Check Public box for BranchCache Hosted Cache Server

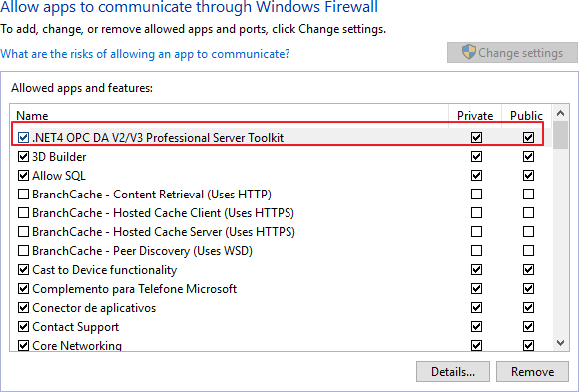(x=528, y=232)
